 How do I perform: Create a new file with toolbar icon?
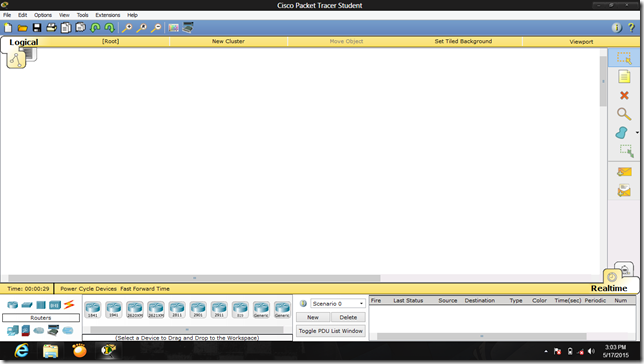tap(8, 28)
